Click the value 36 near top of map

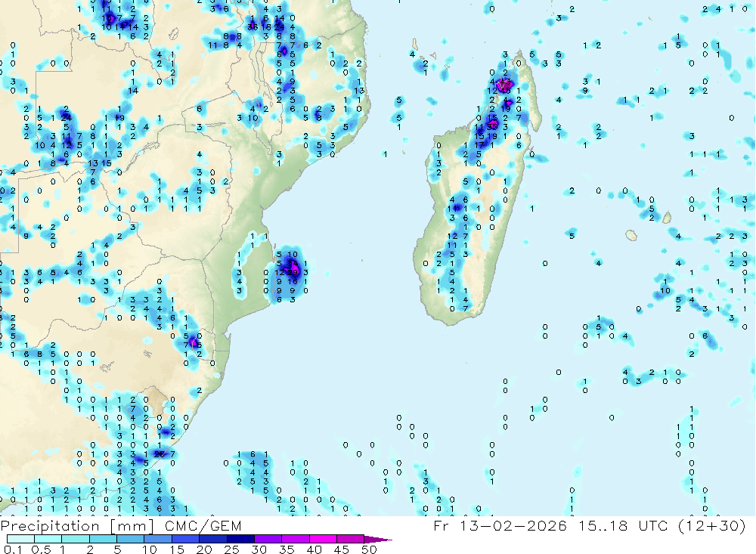[253, 27]
